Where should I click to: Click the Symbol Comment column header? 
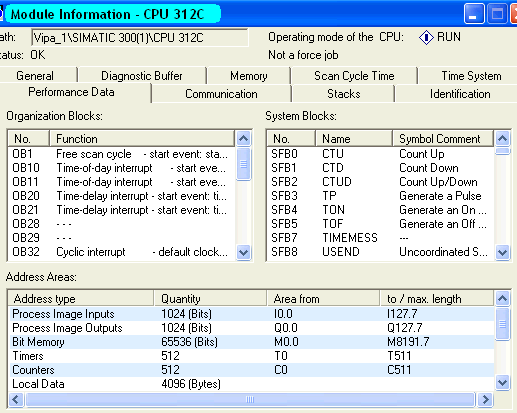443,139
